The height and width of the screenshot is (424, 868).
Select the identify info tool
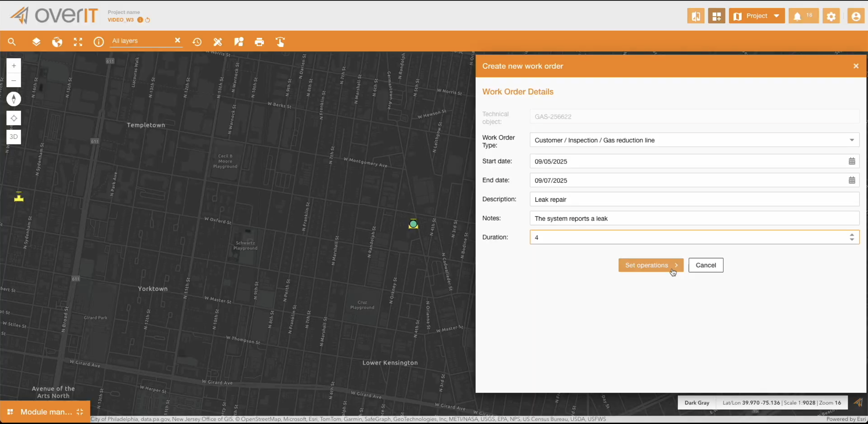pyautogui.click(x=98, y=42)
